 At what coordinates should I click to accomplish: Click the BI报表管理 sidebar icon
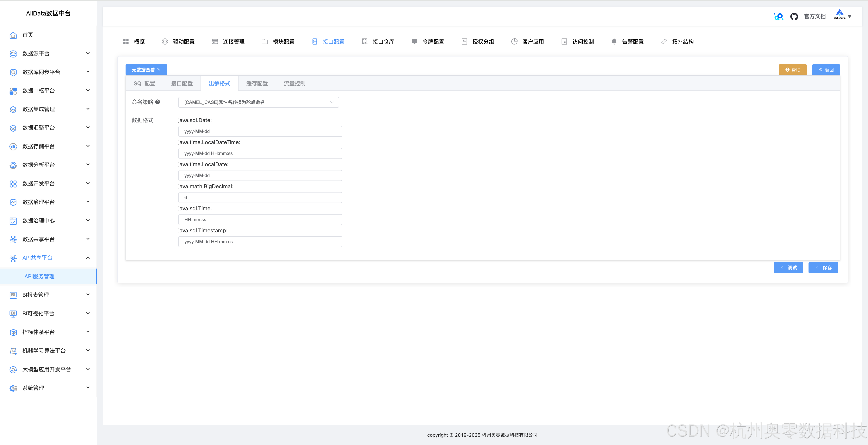click(x=13, y=295)
